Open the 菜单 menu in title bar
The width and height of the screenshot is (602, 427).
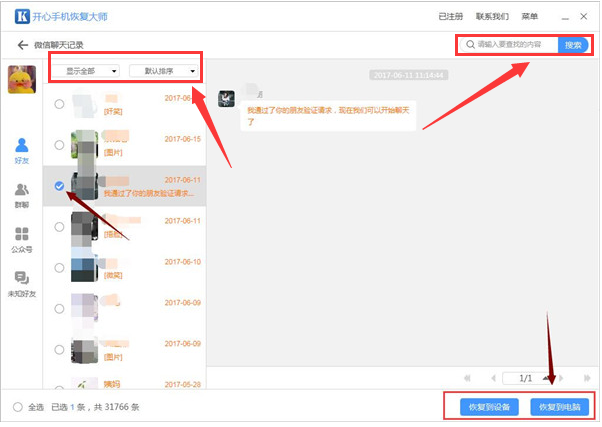(529, 17)
